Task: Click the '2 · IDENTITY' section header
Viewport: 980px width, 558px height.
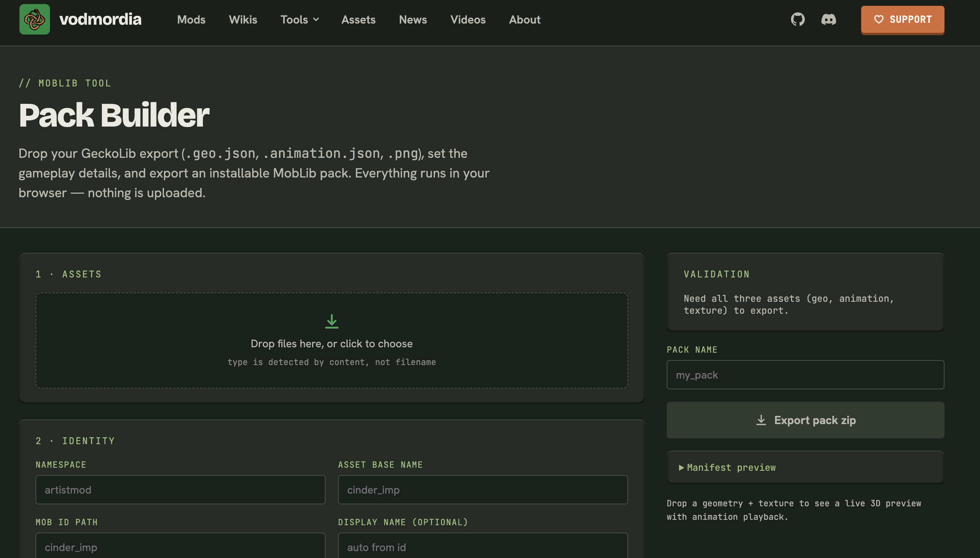Action: point(75,441)
